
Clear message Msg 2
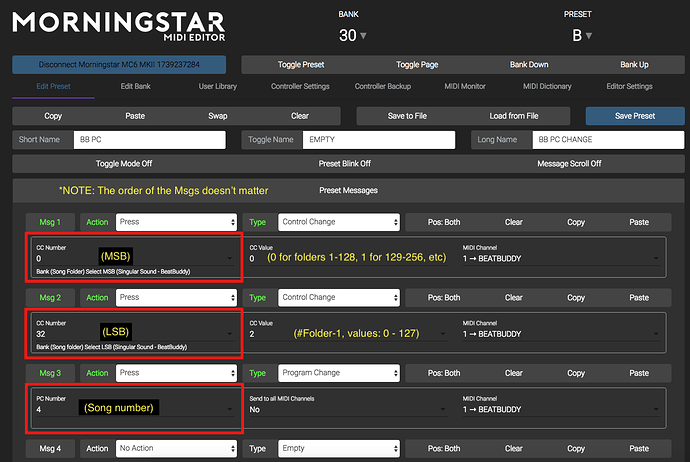(514, 297)
